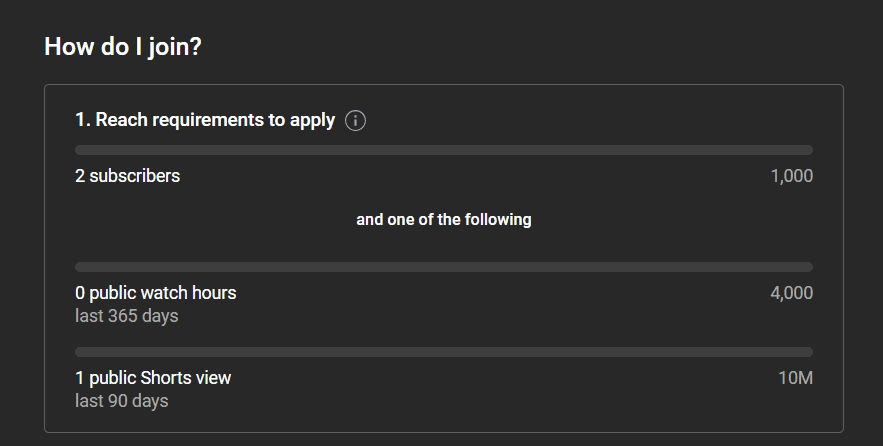
Task: Click the 'How do I join?' heading
Action: [123, 46]
